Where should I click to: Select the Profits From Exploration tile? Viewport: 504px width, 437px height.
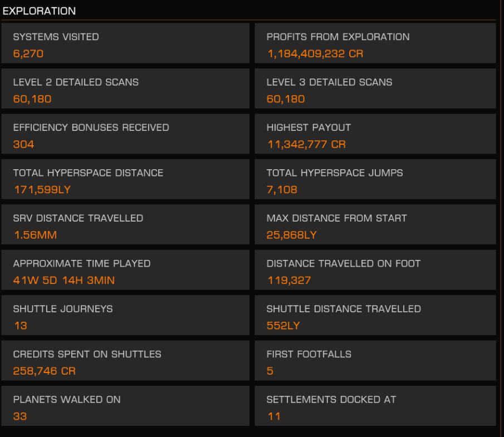375,43
